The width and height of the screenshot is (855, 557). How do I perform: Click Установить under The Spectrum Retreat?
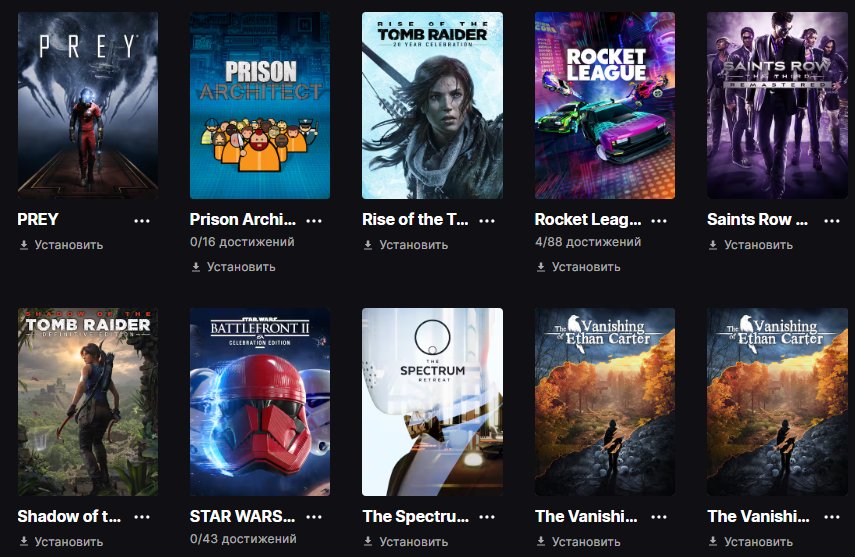406,542
